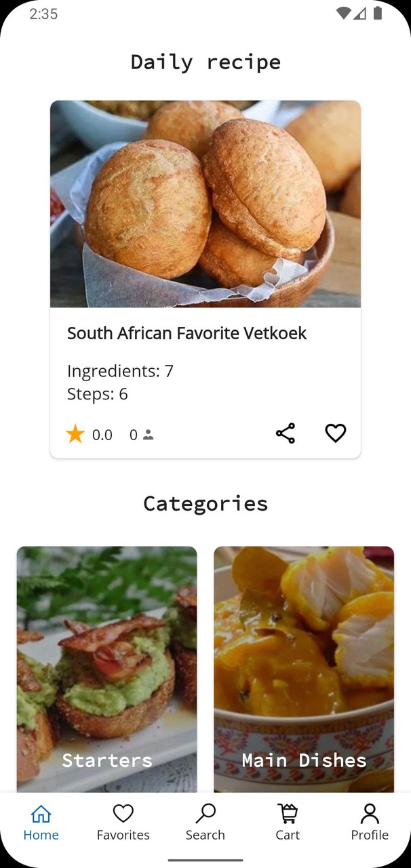Select the Cart label in bottom bar
Viewport: 411px width, 868px height.
[x=288, y=835]
